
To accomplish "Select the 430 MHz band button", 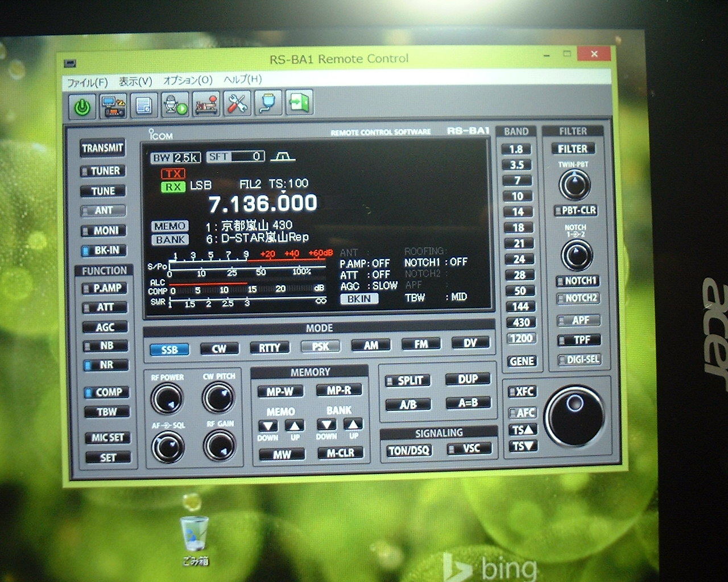I will (521, 322).
